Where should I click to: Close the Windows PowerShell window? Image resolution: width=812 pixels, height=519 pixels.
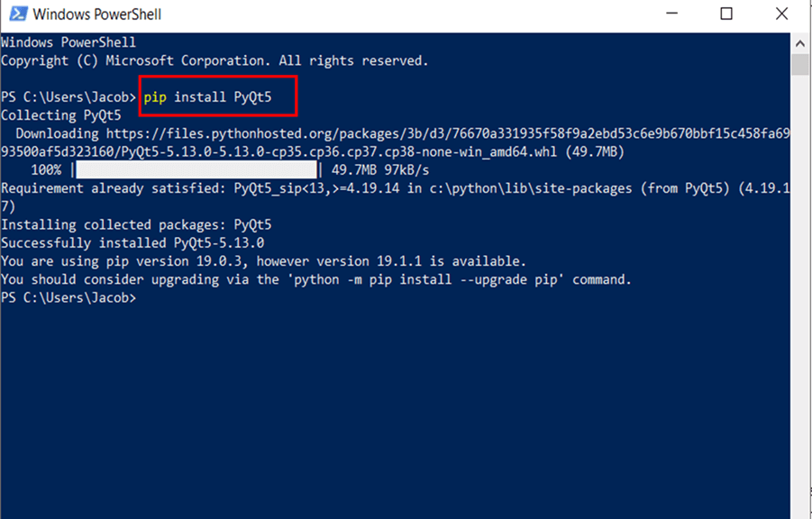coord(781,14)
